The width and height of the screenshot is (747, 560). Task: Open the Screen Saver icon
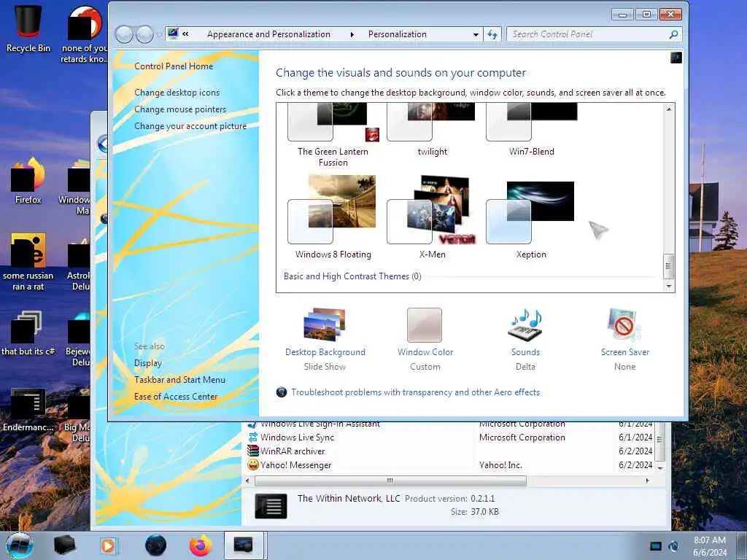tap(624, 324)
